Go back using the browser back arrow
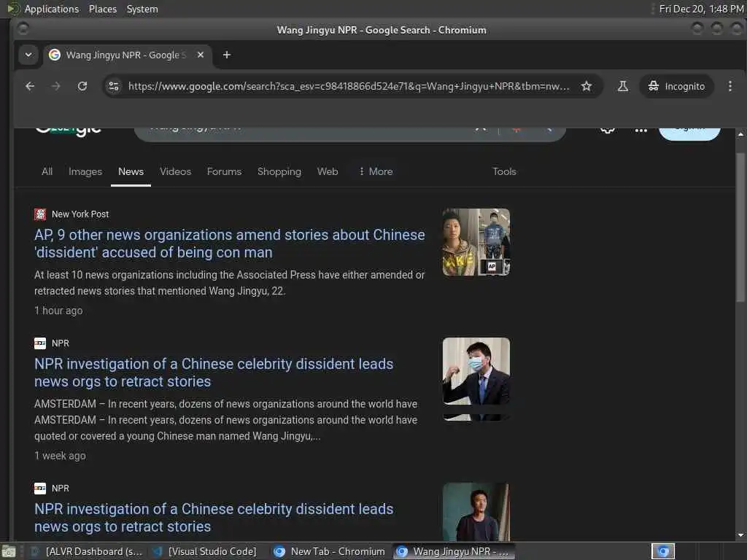 point(30,86)
